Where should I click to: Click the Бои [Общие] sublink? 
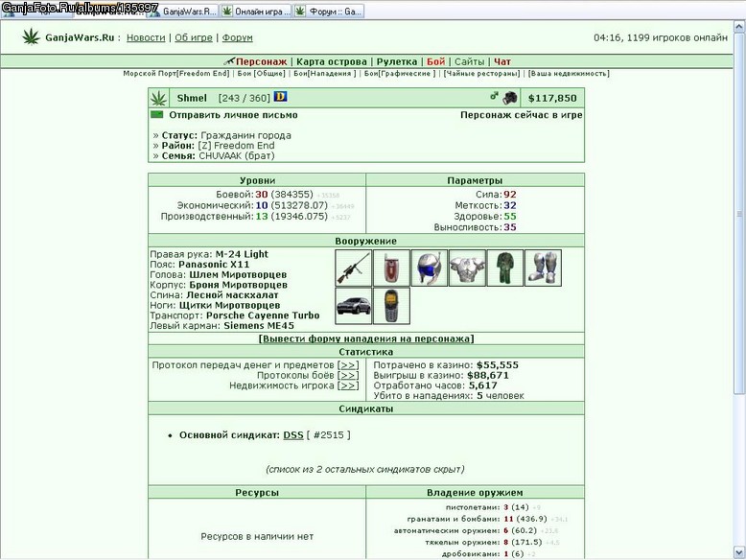261,73
